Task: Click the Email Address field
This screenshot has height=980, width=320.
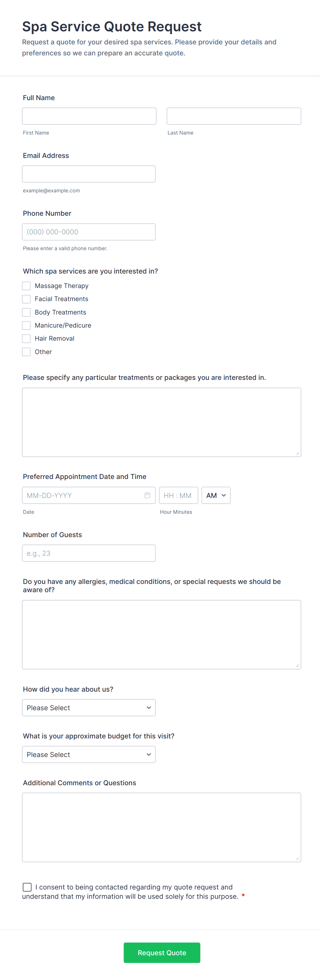Action: [x=89, y=174]
